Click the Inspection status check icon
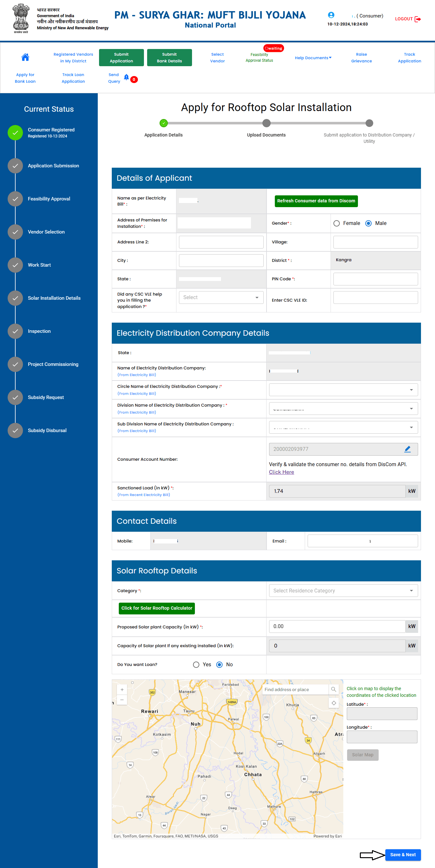Image resolution: width=435 pixels, height=868 pixels. pos(15,331)
